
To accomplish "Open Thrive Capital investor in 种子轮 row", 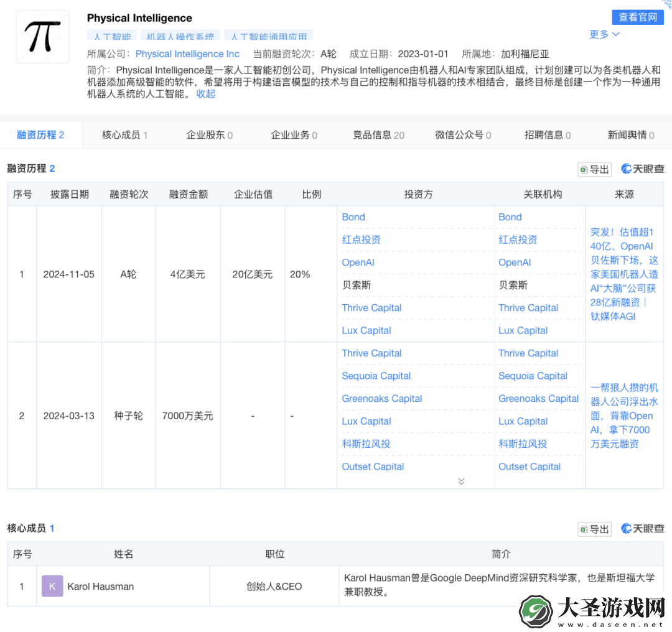I will tap(371, 353).
